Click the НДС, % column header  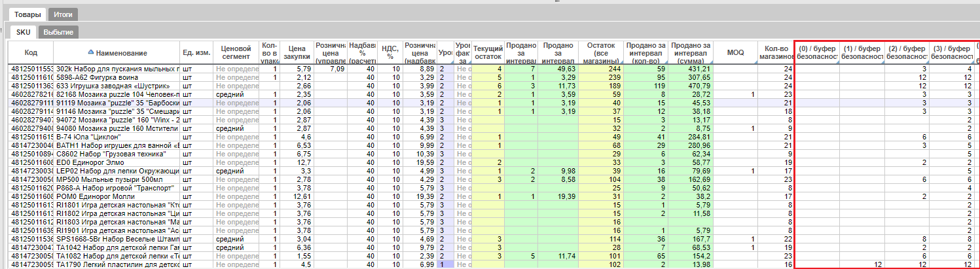(390, 52)
